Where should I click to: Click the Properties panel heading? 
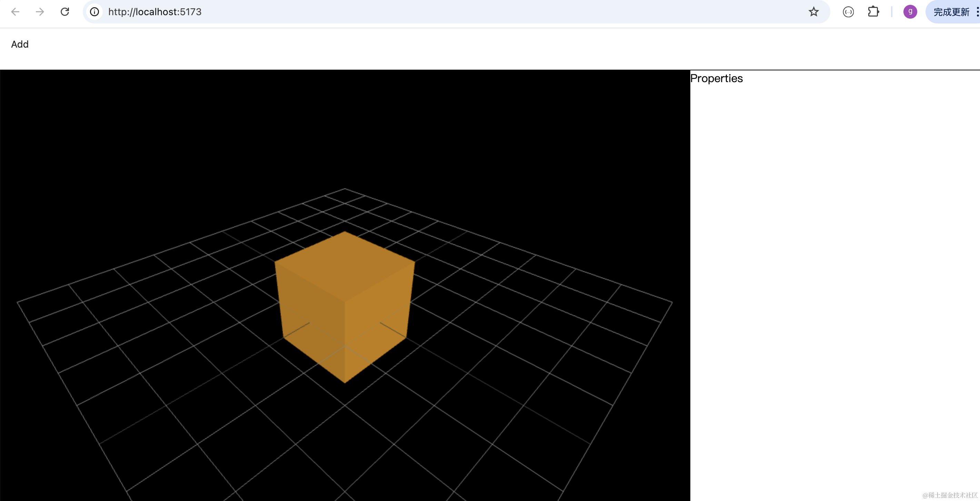716,78
